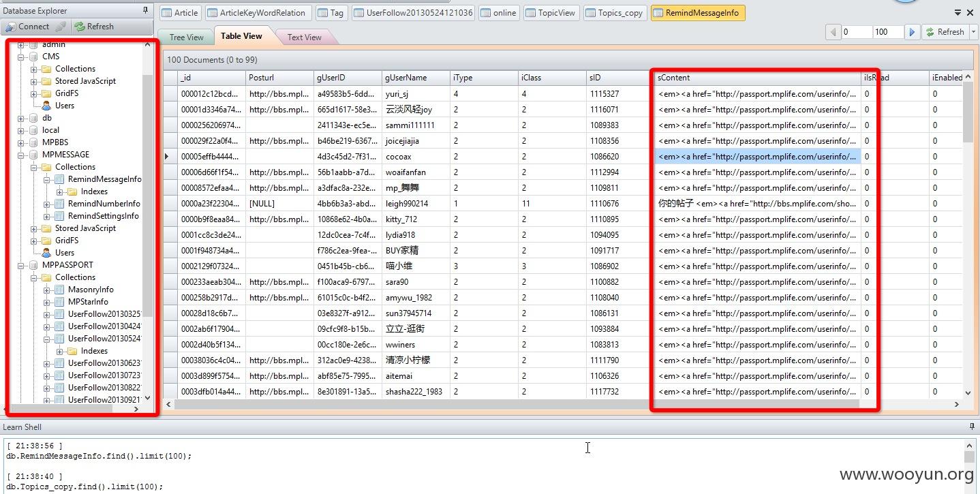The height and width of the screenshot is (494, 980).
Task: Click the Connect button icon
Action: coord(10,27)
